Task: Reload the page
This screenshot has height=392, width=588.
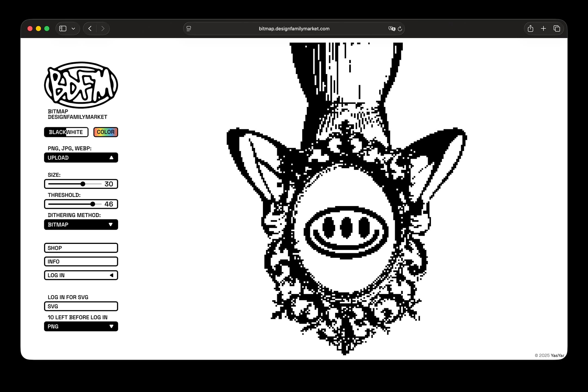Action: coord(400,29)
